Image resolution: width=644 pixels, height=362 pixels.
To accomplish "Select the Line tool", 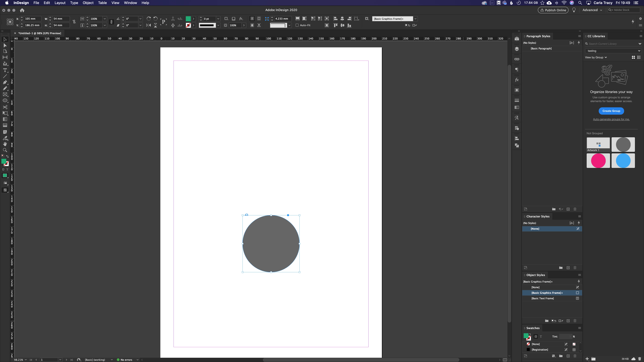I will [5, 76].
